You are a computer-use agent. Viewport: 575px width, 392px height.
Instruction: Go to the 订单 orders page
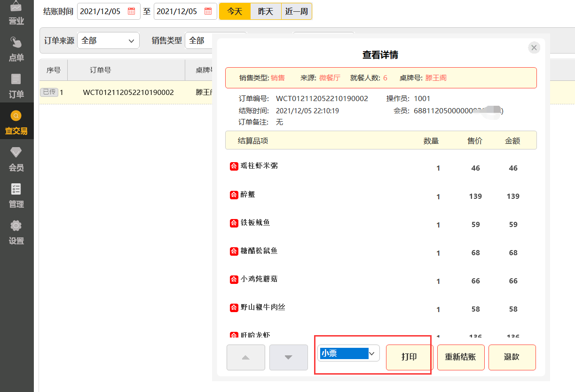pos(16,86)
